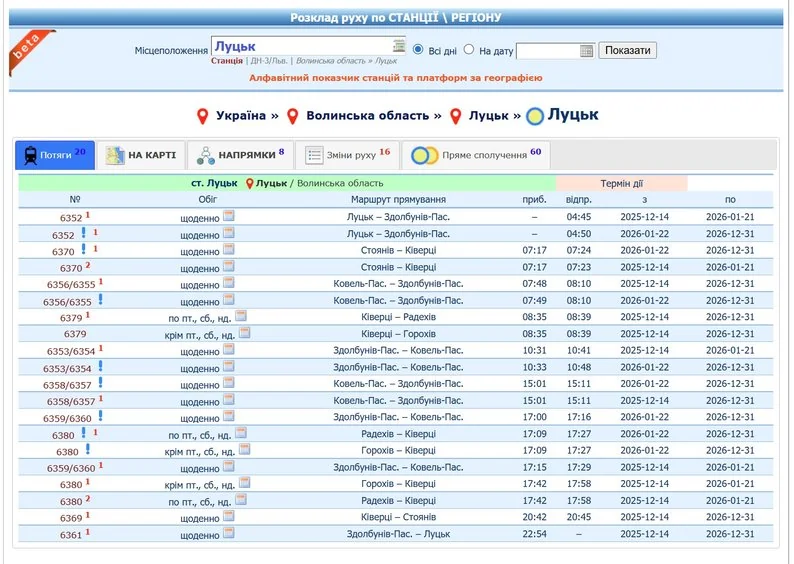Select the "Всі дні" radio button
Screen dimensions: 794x564
coord(419,50)
